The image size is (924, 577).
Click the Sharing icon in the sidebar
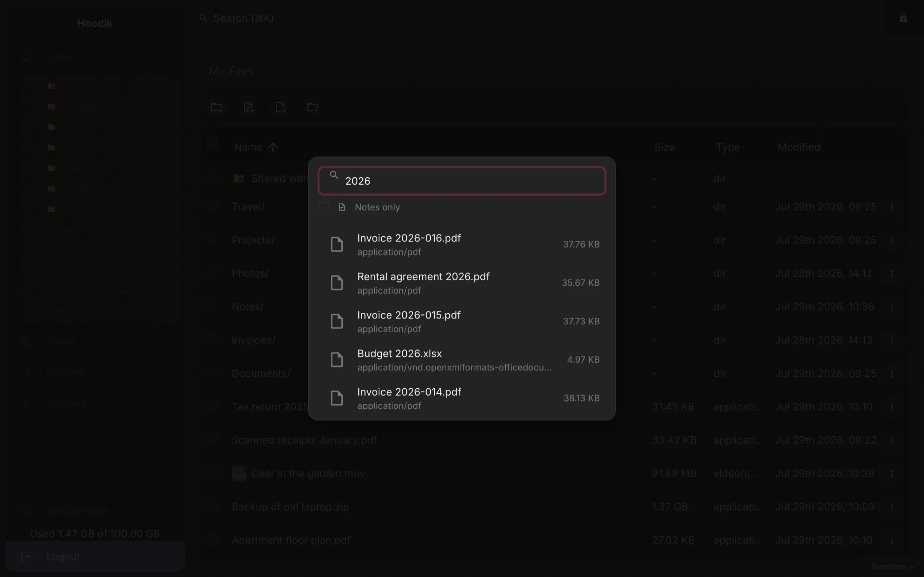pyautogui.click(x=25, y=372)
